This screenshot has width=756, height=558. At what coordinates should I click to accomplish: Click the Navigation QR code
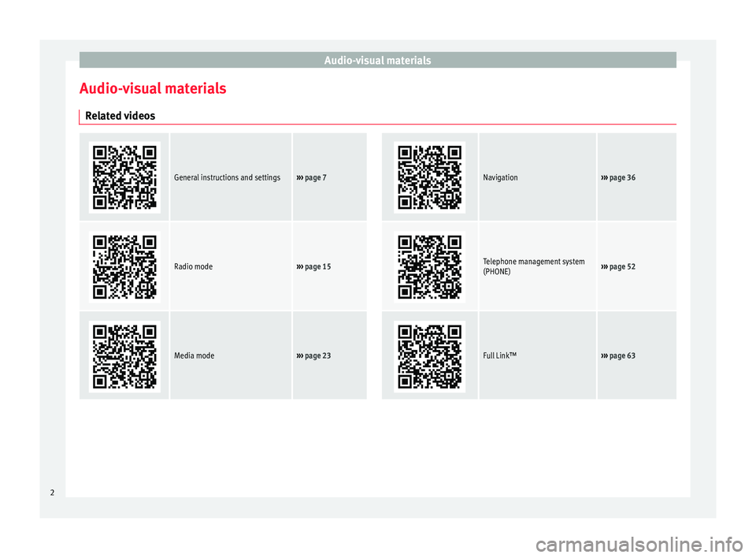click(x=430, y=177)
